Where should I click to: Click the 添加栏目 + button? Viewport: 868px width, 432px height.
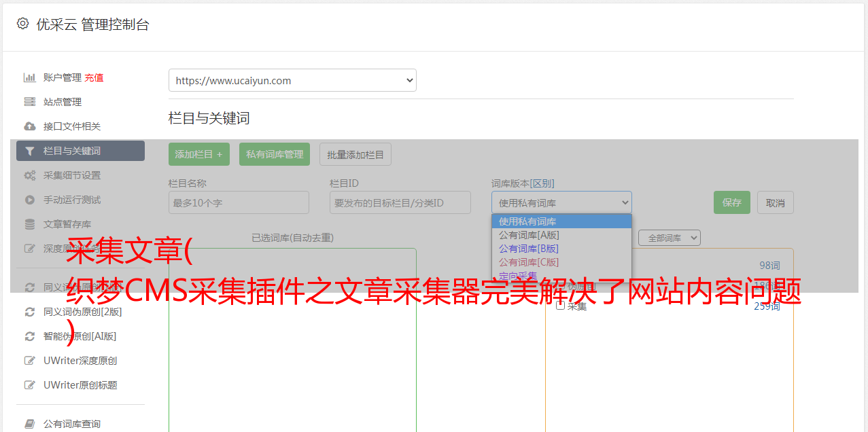199,154
